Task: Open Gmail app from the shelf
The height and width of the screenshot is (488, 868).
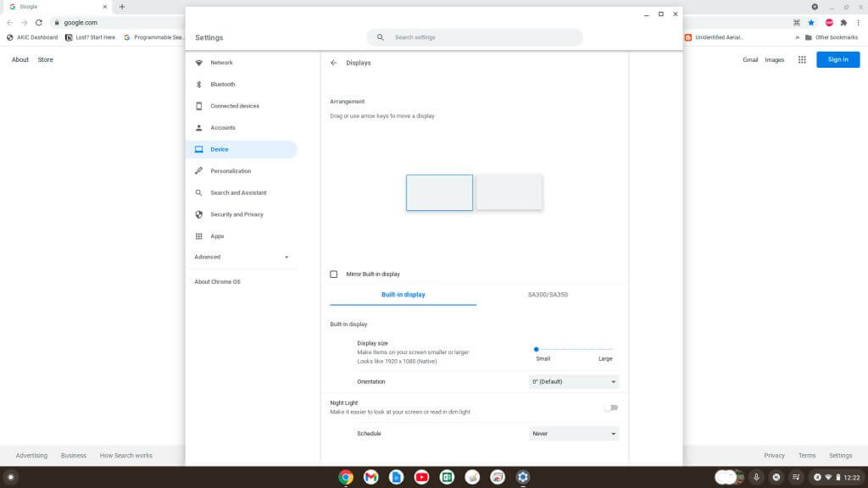Action: point(370,477)
